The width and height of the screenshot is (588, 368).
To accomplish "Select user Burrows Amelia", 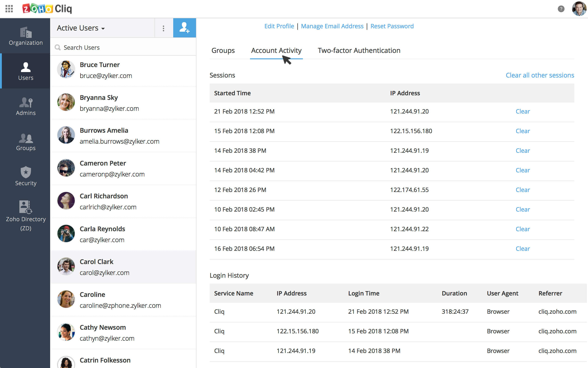I will (123, 136).
